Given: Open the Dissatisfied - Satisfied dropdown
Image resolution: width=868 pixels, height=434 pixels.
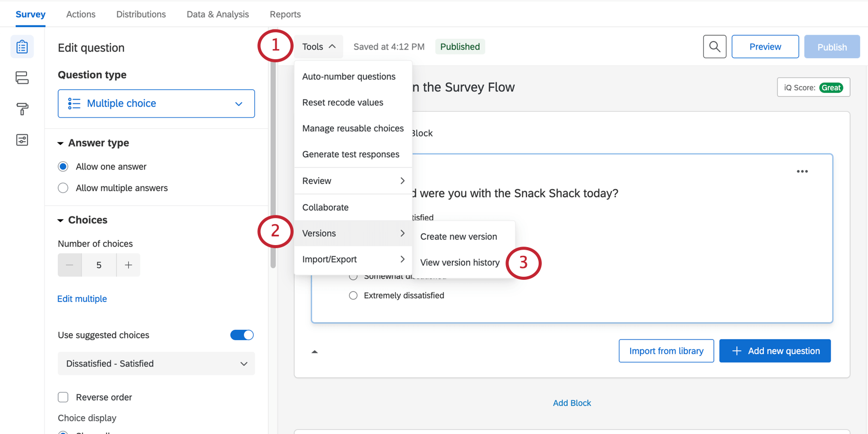Looking at the screenshot, I should (156, 364).
